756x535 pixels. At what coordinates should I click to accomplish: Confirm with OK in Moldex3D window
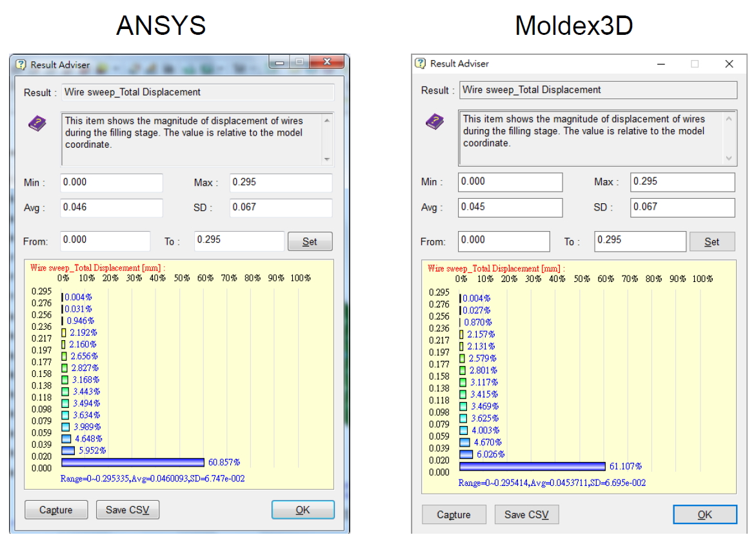click(x=705, y=515)
